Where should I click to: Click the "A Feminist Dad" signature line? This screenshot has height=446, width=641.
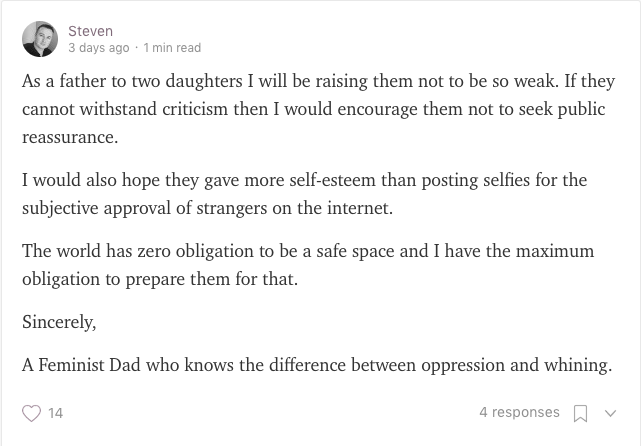(316, 365)
